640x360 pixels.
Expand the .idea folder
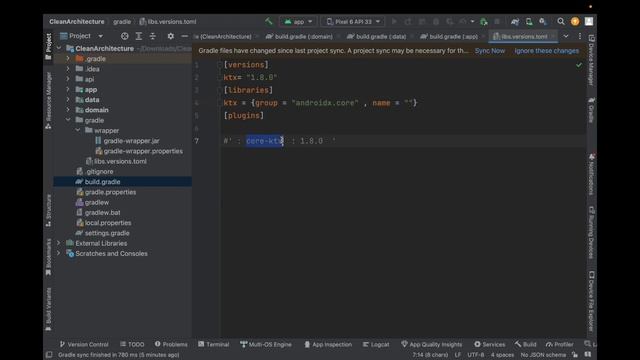(x=68, y=69)
